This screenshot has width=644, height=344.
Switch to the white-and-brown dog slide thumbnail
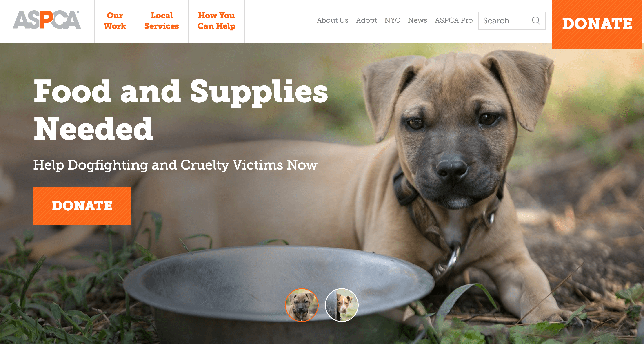[342, 305]
